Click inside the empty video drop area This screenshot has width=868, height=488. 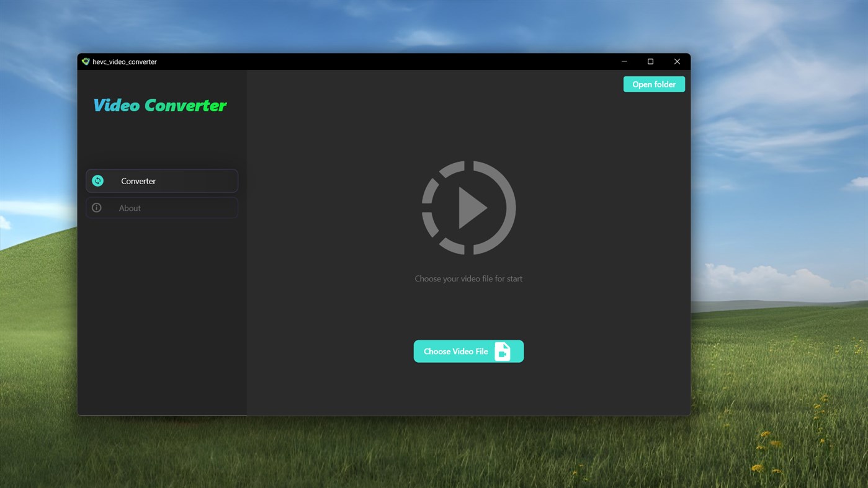tap(468, 242)
